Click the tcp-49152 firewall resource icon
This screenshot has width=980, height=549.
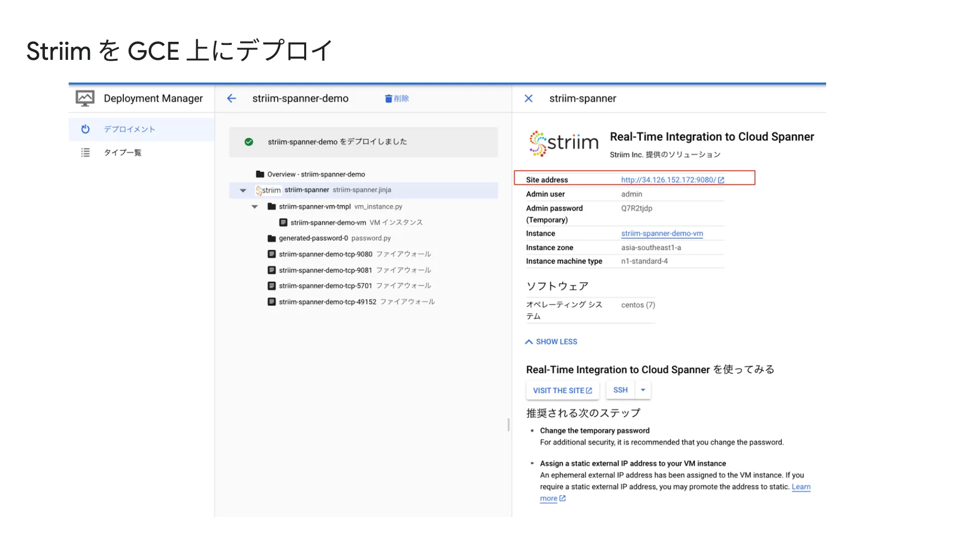(x=272, y=302)
